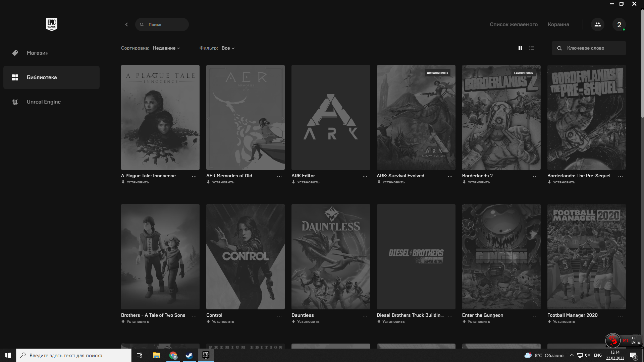
Task: Open Steam from taskbar
Action: click(190, 355)
